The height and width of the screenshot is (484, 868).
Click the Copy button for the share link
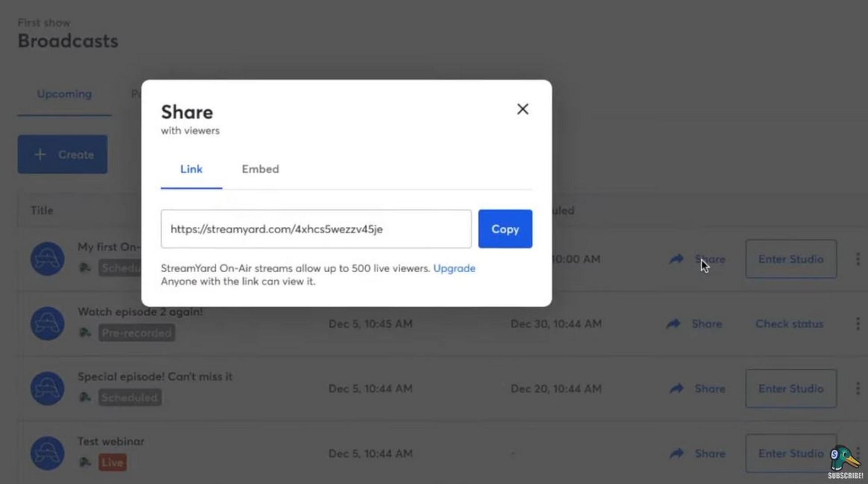pos(505,229)
